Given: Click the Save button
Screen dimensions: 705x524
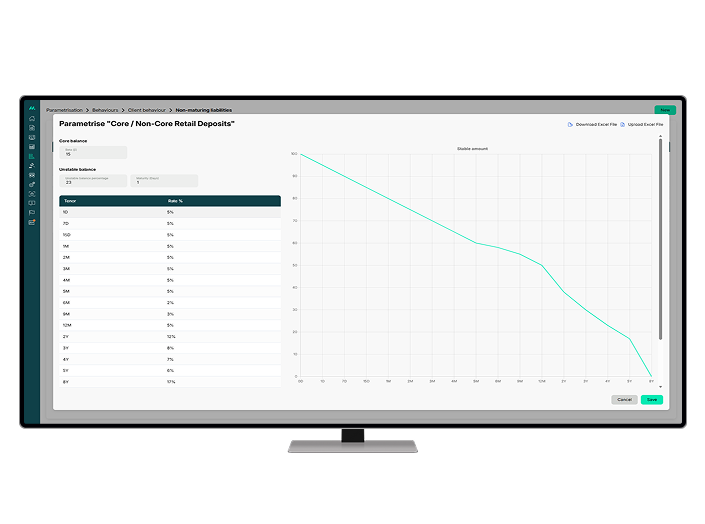Looking at the screenshot, I should click(651, 399).
